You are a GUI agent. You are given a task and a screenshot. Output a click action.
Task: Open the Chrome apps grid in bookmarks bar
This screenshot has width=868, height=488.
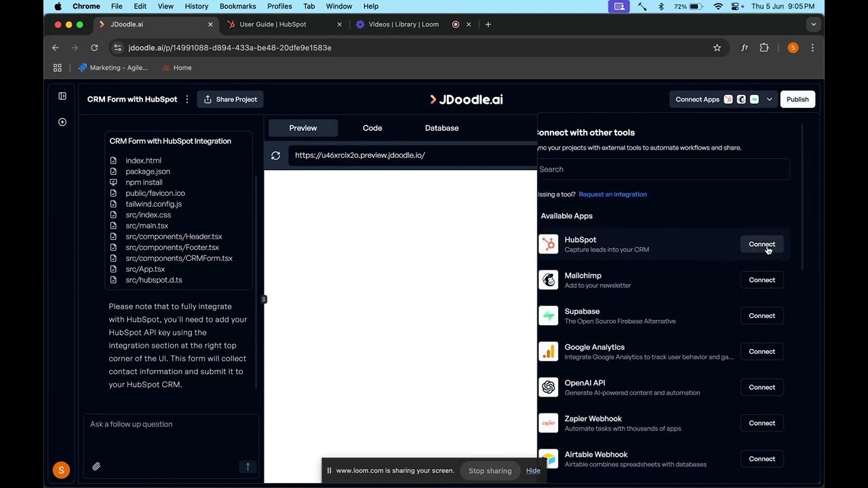(x=58, y=68)
